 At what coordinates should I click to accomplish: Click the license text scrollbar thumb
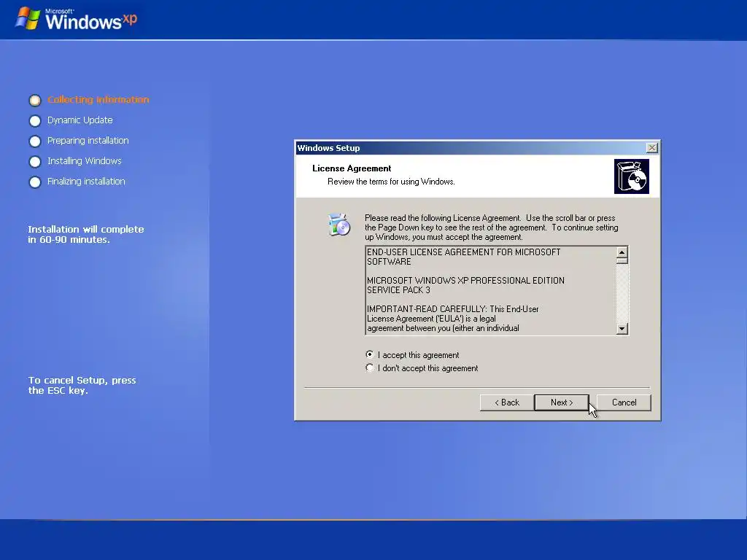(x=622, y=261)
